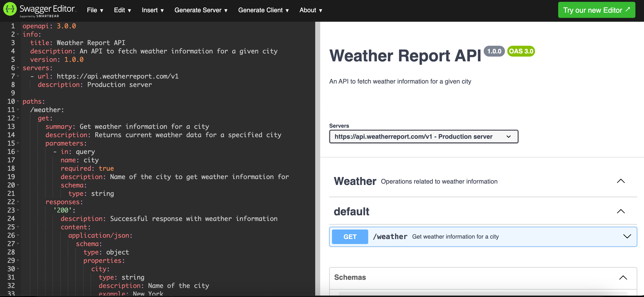The image size is (644, 297).
Task: Fold the /weather block at line 11
Action: click(x=18, y=110)
